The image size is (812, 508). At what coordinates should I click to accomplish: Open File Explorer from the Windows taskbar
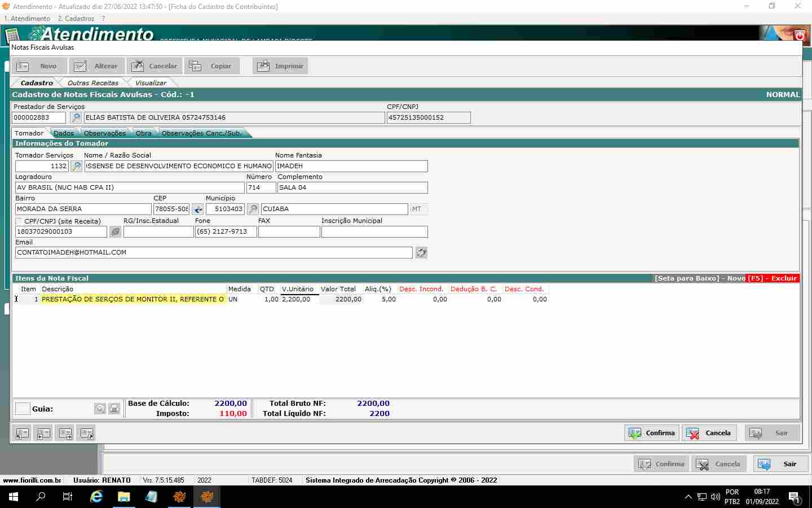point(123,497)
